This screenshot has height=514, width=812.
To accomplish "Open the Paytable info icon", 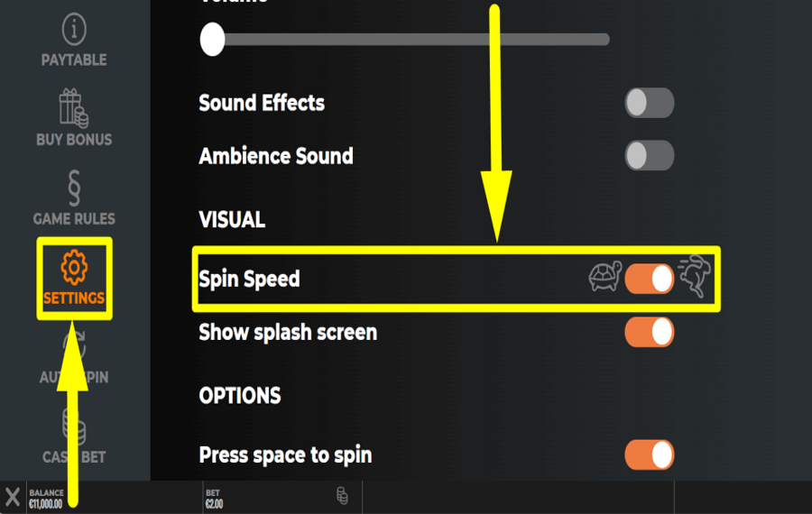I will click(74, 31).
